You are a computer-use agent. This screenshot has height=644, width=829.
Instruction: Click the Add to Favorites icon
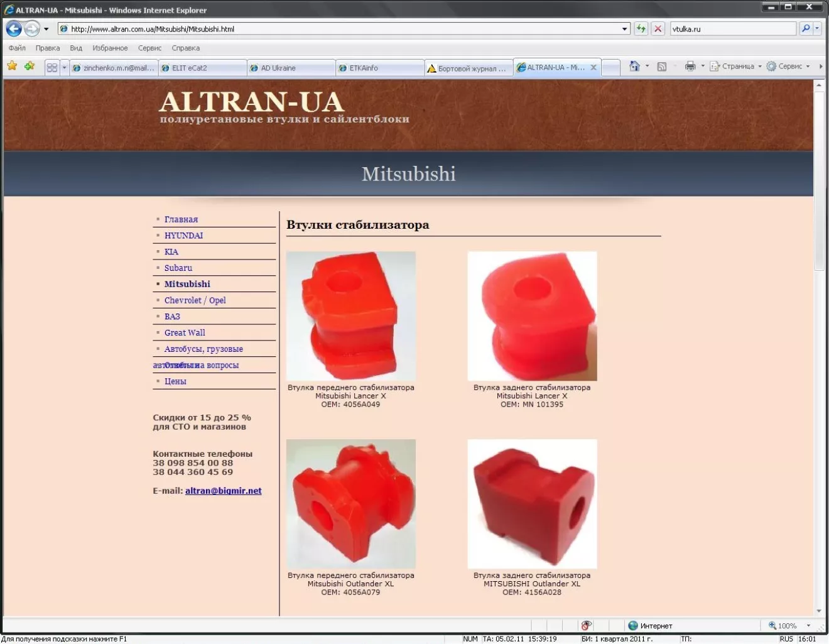[x=30, y=66]
